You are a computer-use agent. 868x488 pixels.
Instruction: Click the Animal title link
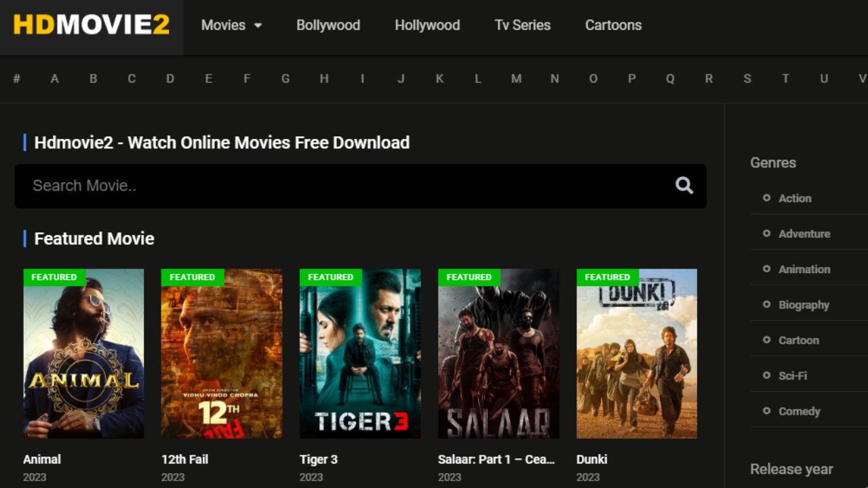(42, 459)
